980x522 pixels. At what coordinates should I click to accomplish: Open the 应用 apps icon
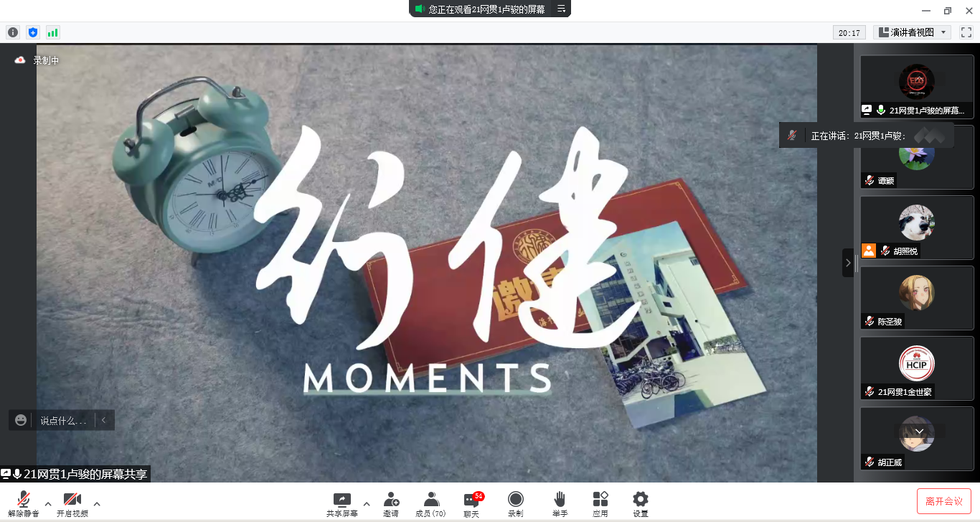click(x=600, y=503)
